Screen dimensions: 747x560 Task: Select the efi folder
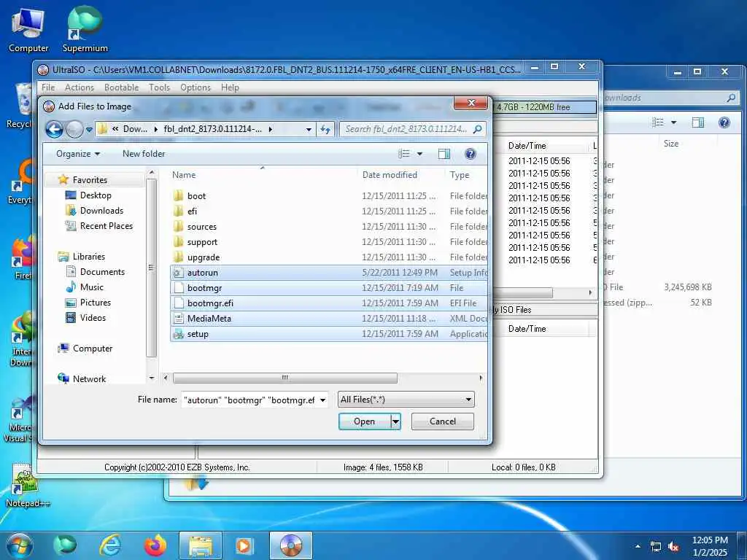point(329,211)
